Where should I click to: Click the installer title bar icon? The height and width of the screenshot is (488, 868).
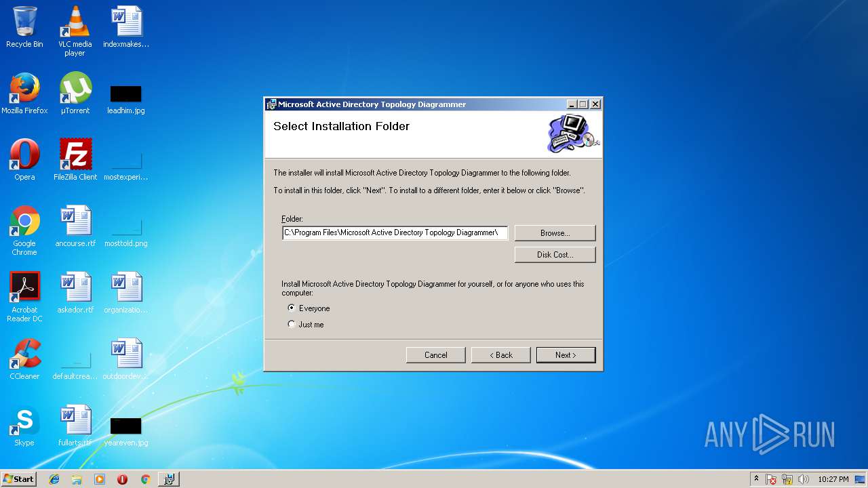coord(272,104)
